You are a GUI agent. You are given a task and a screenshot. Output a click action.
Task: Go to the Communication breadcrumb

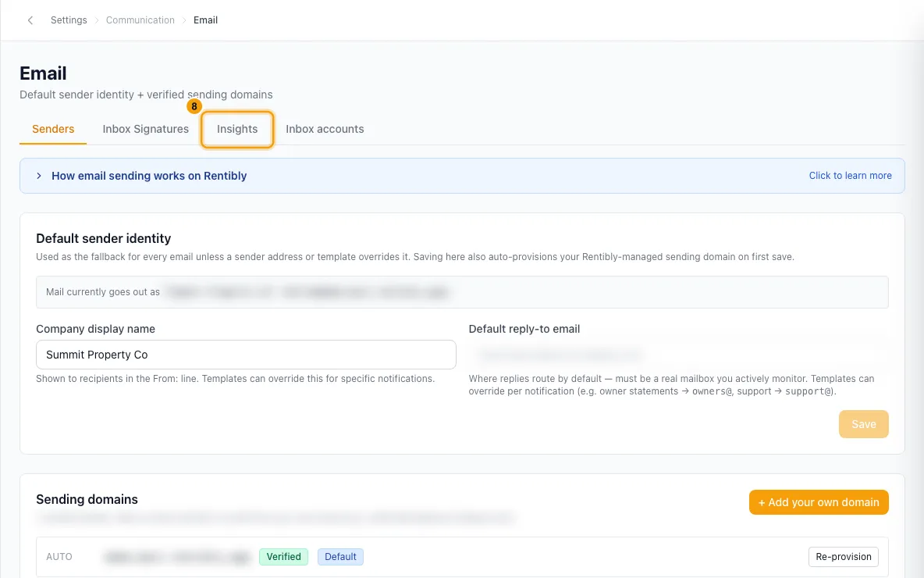pos(140,20)
